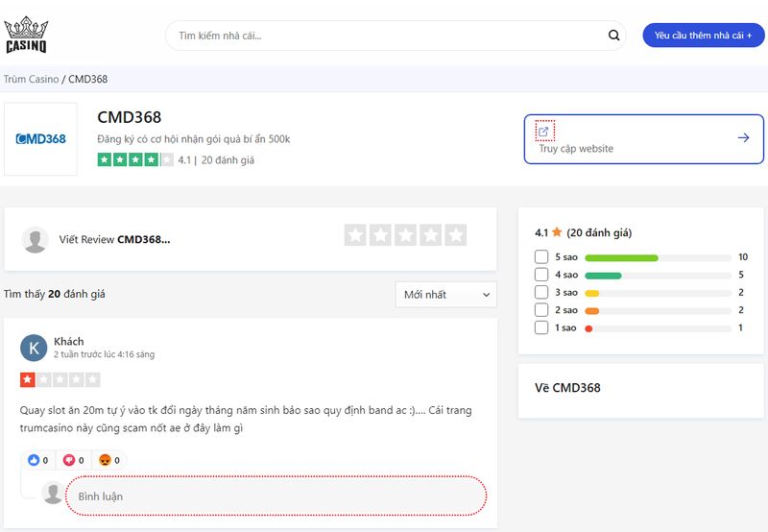Check the 2 sao filter checkbox

point(541,309)
